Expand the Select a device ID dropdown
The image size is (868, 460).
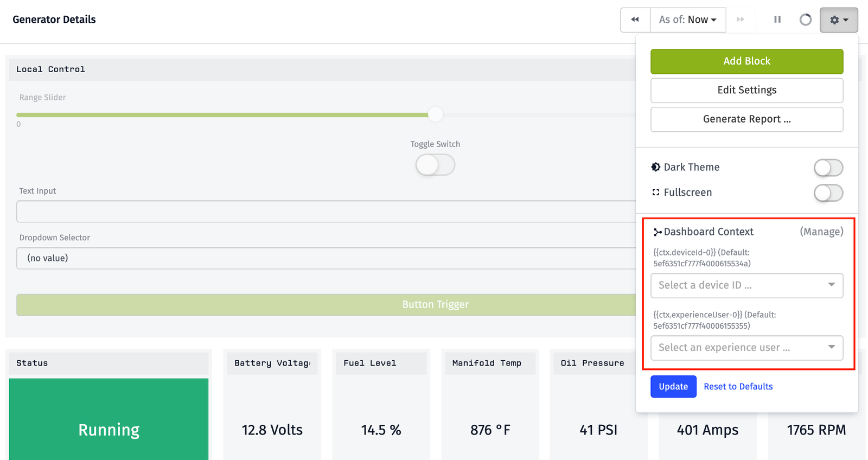(747, 285)
